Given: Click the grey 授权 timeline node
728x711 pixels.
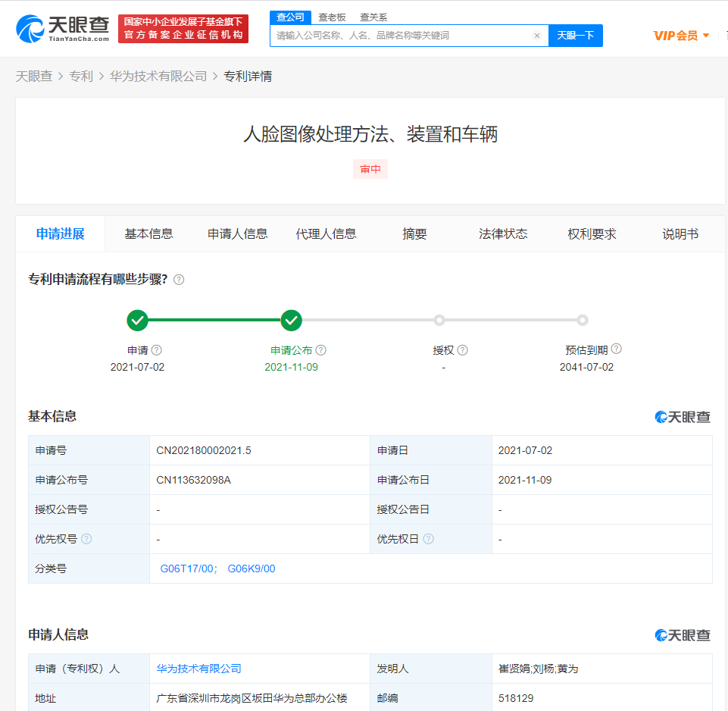Looking at the screenshot, I should (x=439, y=320).
